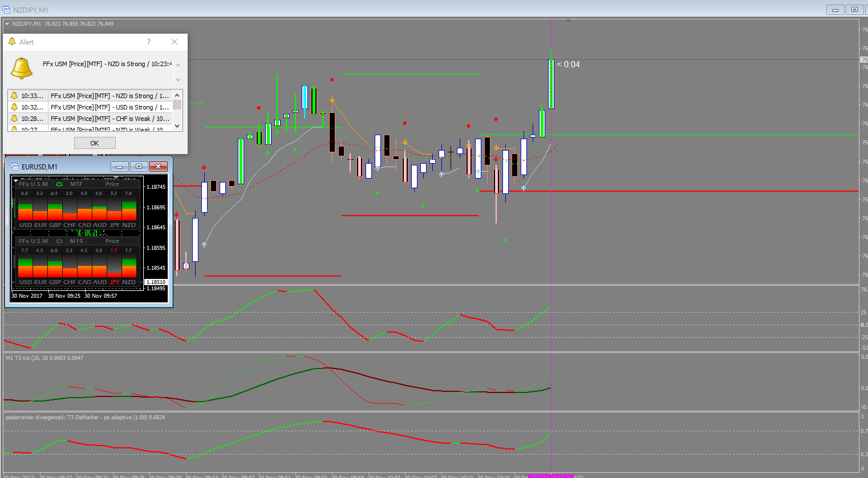Click FFx U.S.M. label in the MTF panel
This screenshot has width=868, height=478.
[34, 184]
